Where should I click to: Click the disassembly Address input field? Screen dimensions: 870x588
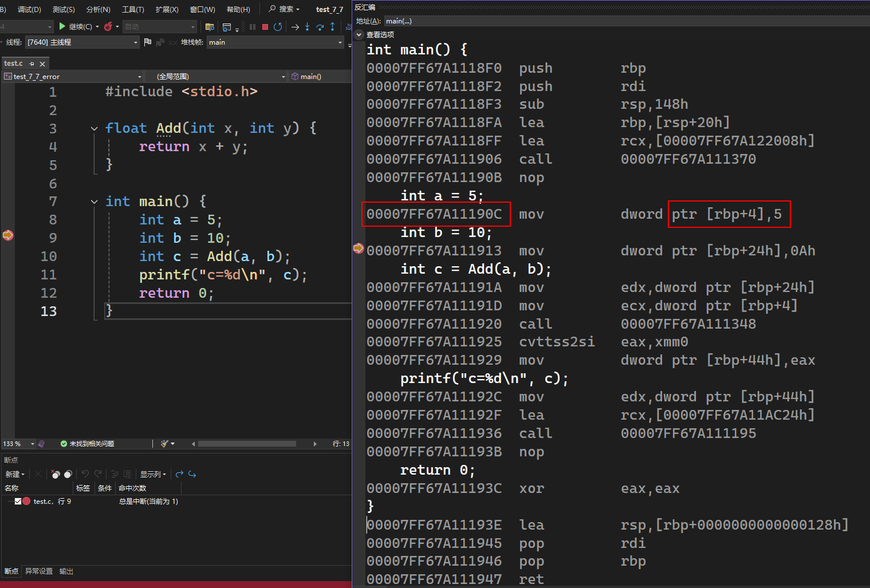626,21
